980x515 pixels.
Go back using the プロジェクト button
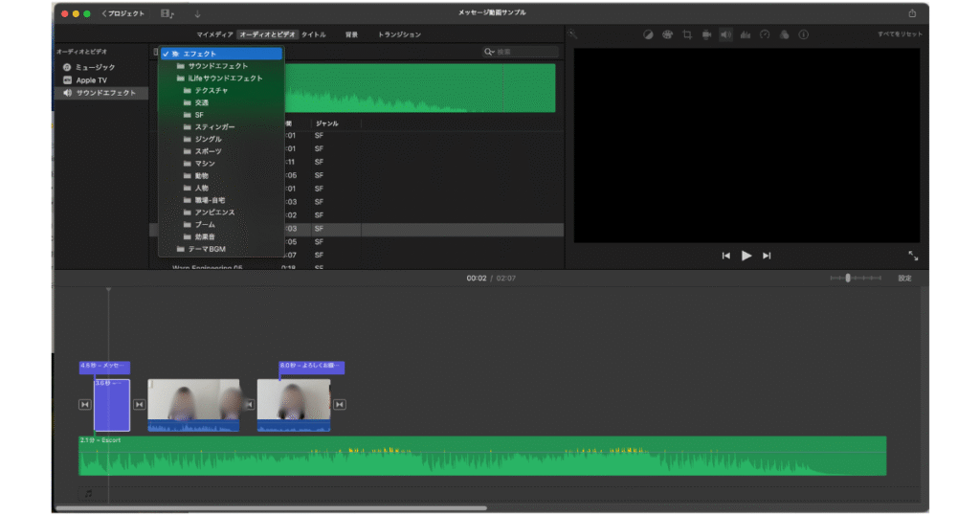click(x=122, y=13)
